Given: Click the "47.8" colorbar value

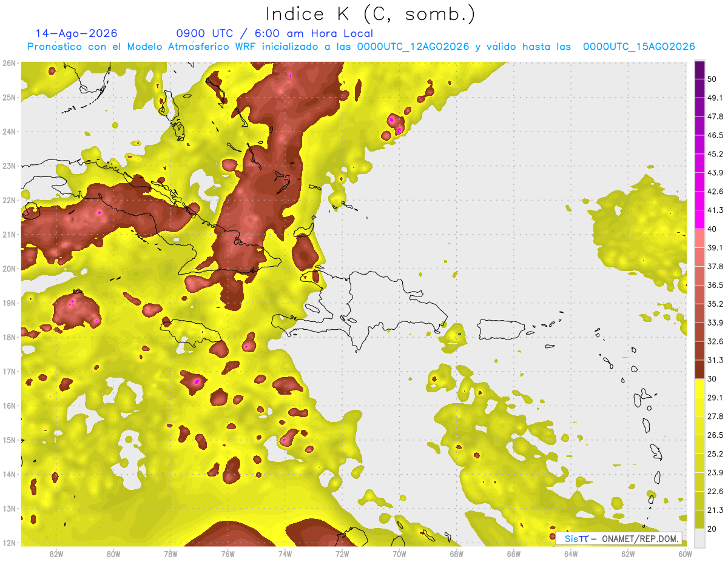Looking at the screenshot, I should 715,116.
